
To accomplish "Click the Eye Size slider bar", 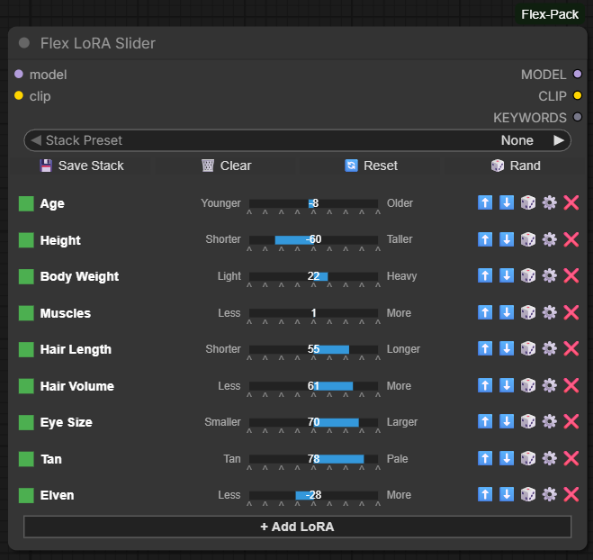I will [314, 422].
